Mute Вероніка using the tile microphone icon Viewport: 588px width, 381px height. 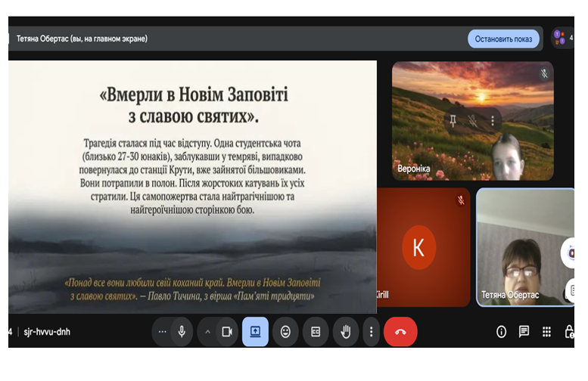tap(473, 120)
